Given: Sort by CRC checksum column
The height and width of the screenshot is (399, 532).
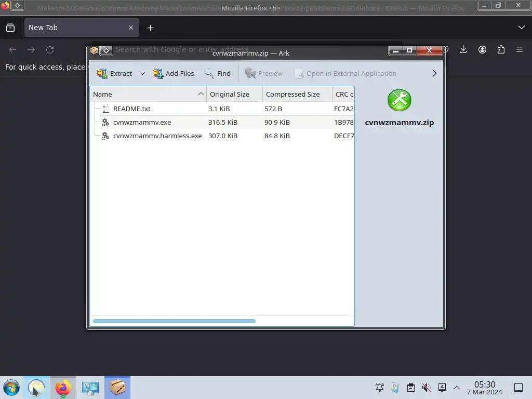Looking at the screenshot, I should click(x=343, y=95).
